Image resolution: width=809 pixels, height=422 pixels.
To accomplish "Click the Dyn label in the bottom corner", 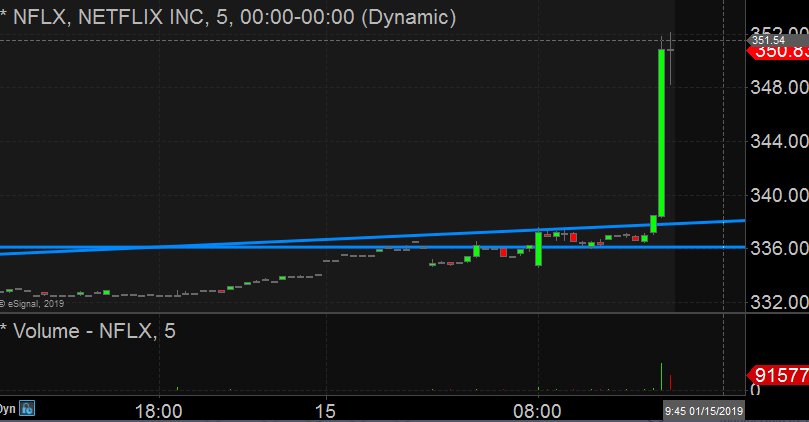I will point(7,409).
